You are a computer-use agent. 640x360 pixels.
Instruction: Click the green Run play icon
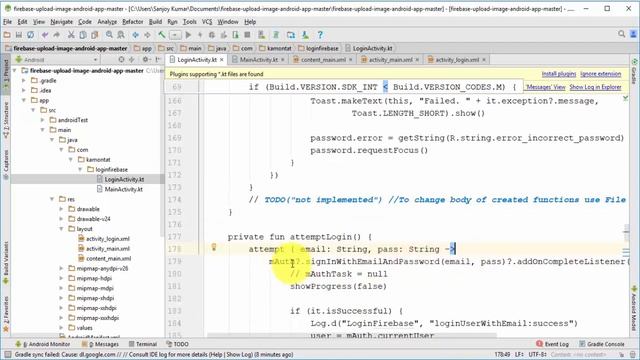coord(188,35)
